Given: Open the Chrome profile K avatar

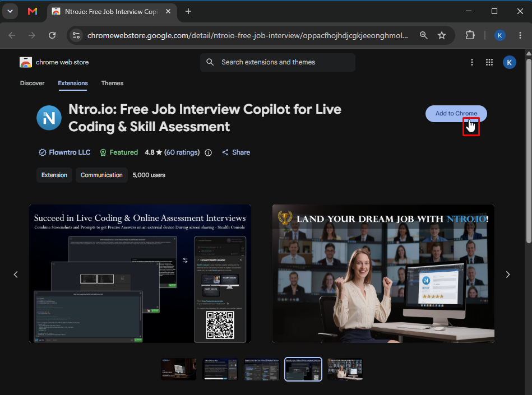Looking at the screenshot, I should click(499, 35).
